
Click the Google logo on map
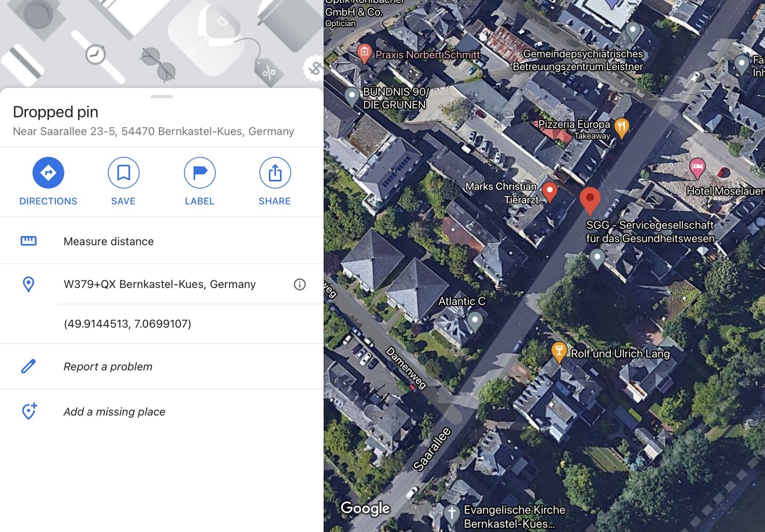click(x=365, y=509)
